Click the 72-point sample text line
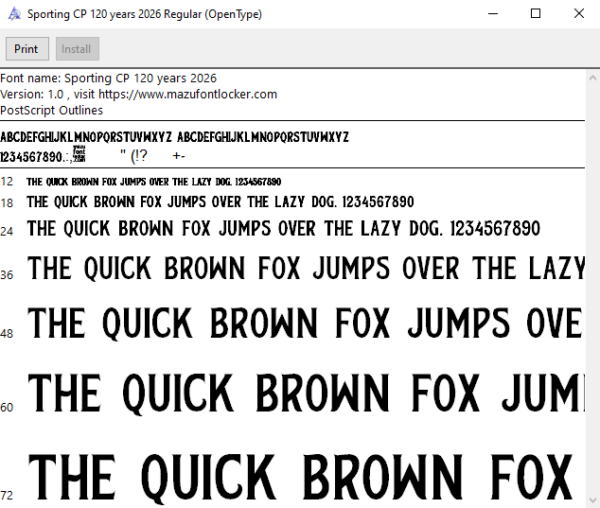 point(301,478)
